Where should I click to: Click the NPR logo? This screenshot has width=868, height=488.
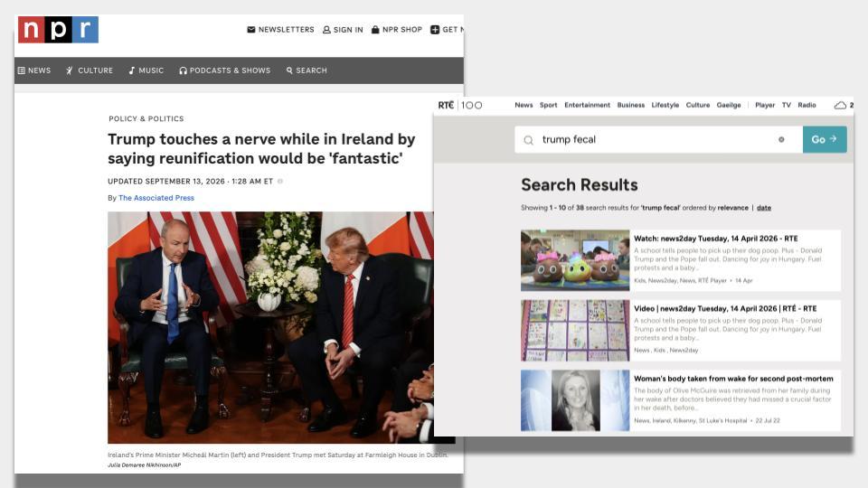(x=58, y=29)
